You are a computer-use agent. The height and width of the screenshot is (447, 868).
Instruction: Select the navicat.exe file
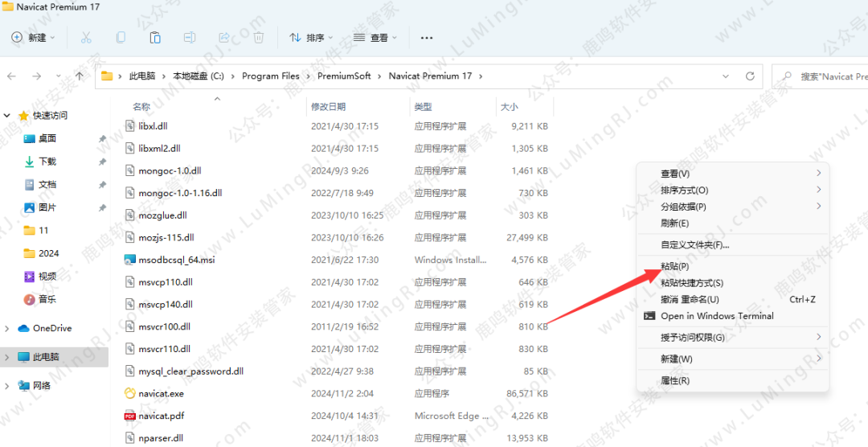(x=161, y=394)
